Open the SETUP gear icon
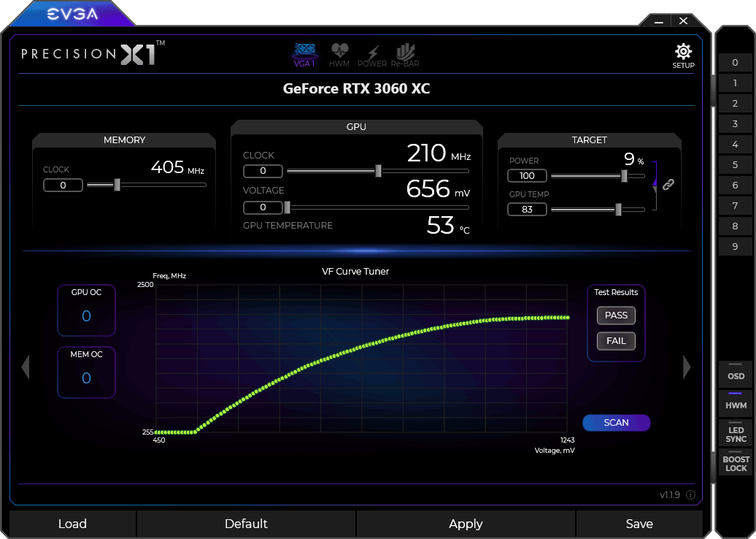Image resolution: width=756 pixels, height=539 pixels. point(683,56)
